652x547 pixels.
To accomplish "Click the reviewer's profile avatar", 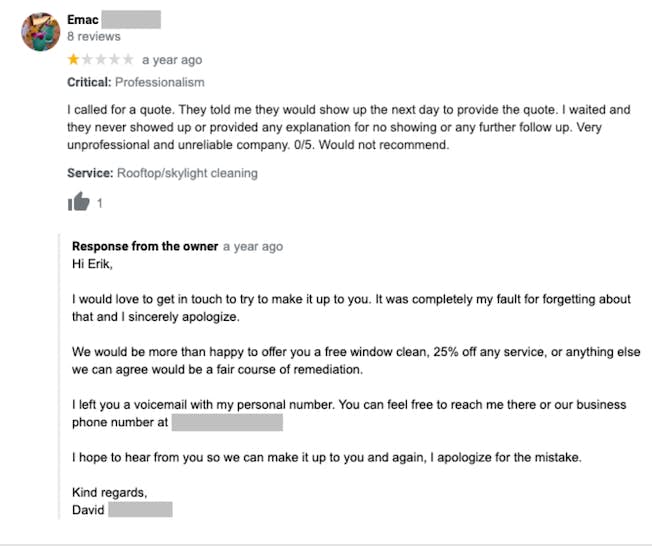I will click(x=40, y=33).
